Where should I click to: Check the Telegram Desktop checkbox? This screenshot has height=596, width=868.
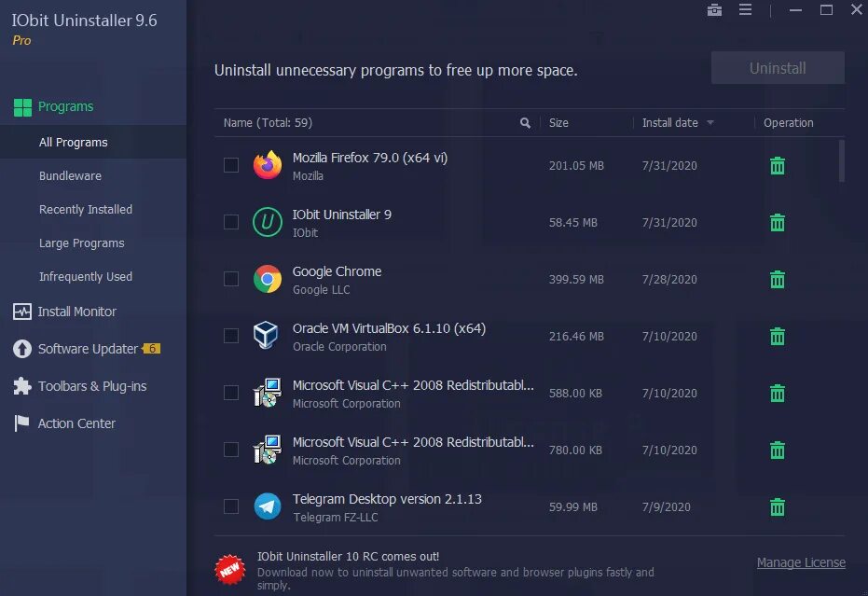pos(231,506)
